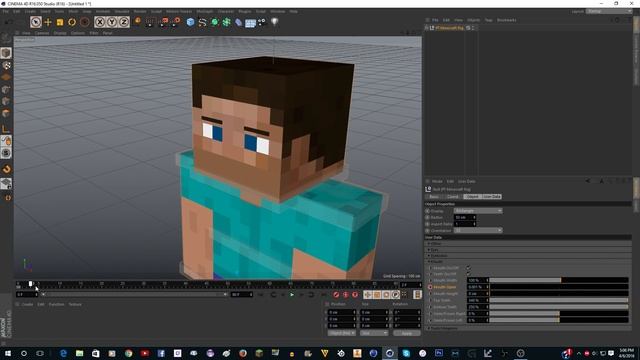
Task: Open the blue Cube primitive icon
Action: click(x=190, y=22)
